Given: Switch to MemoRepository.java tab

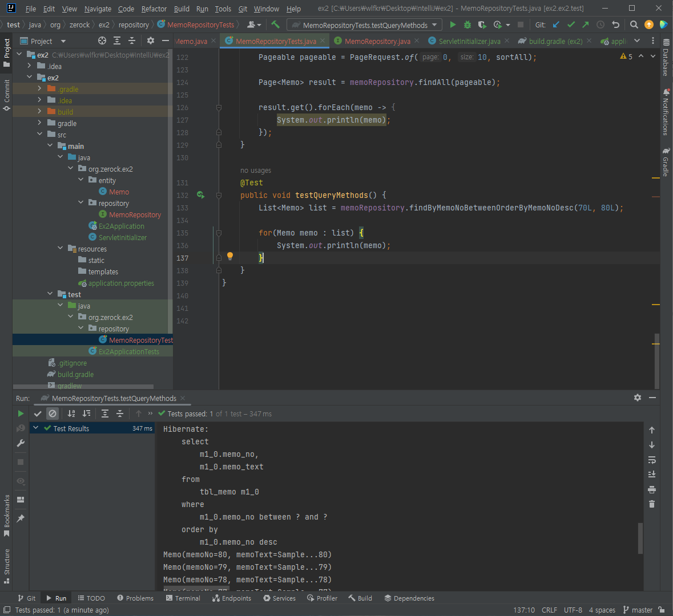Looking at the screenshot, I should (377, 41).
